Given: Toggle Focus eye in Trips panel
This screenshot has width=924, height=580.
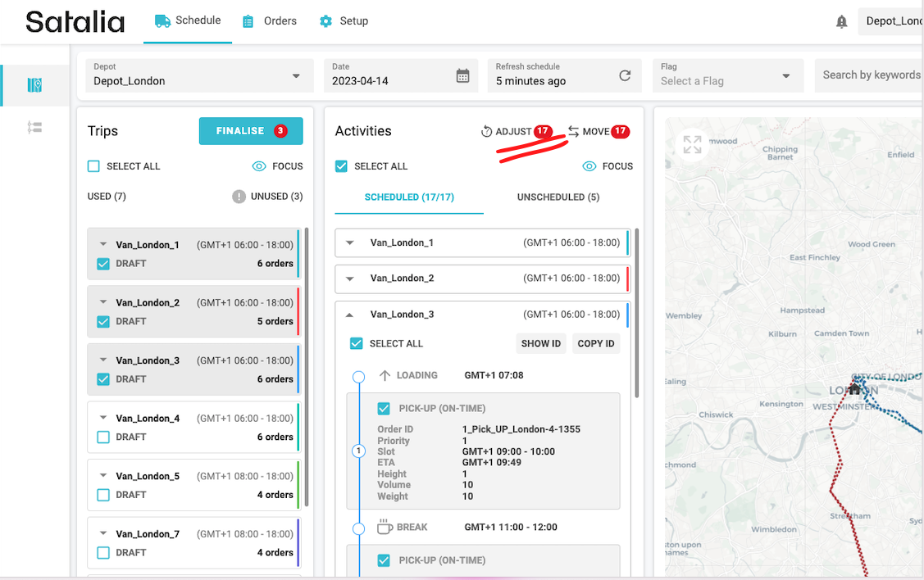Looking at the screenshot, I should point(259,166).
